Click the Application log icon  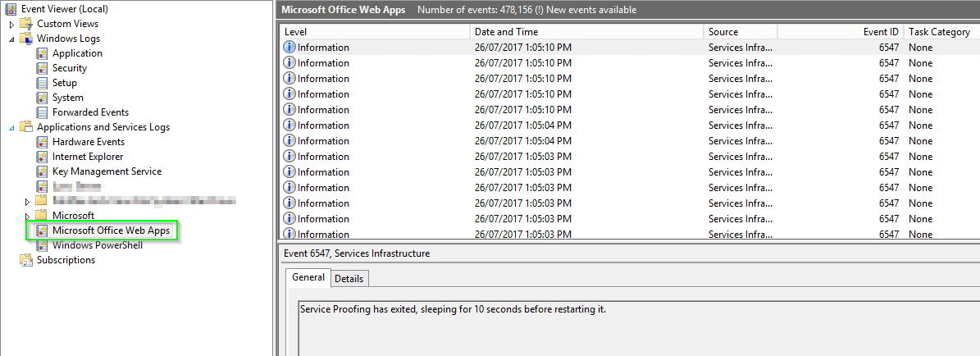coord(42,54)
